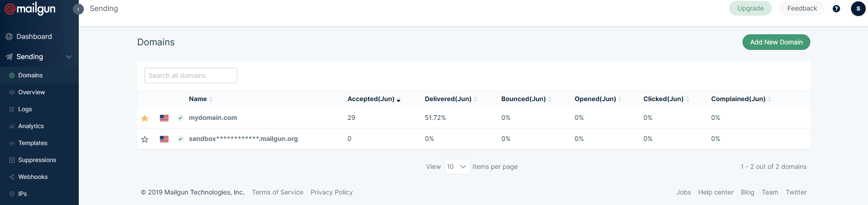868x205 pixels.
Task: Open the items per page dropdown
Action: click(457, 167)
